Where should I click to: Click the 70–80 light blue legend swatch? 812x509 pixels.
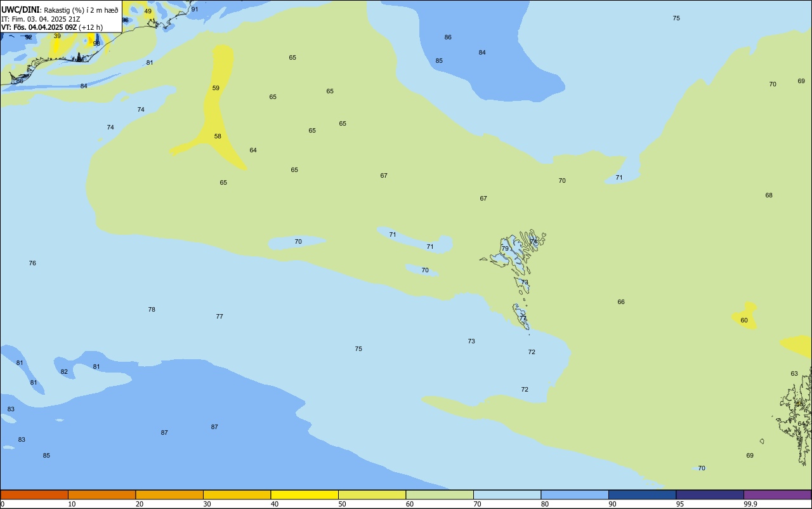coord(507,494)
